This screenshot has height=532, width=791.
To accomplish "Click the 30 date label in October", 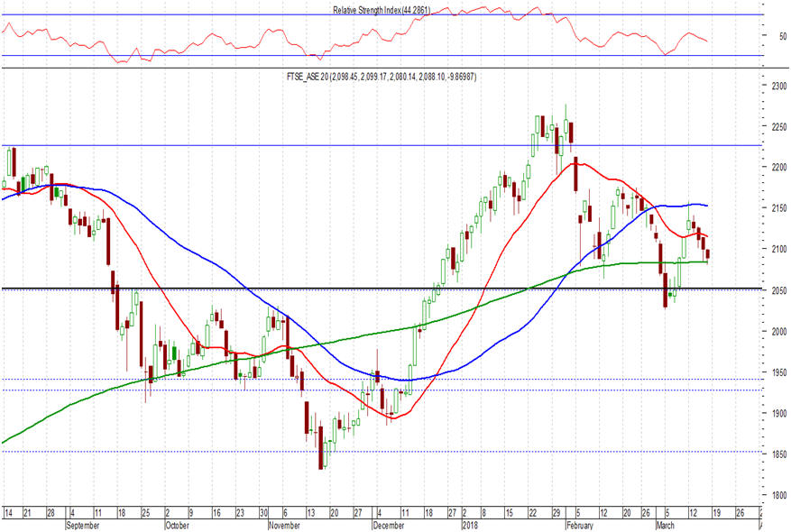I will click(264, 513).
